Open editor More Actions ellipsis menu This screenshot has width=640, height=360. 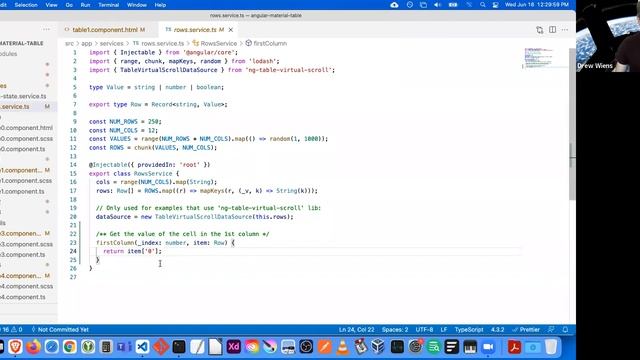click(x=564, y=30)
